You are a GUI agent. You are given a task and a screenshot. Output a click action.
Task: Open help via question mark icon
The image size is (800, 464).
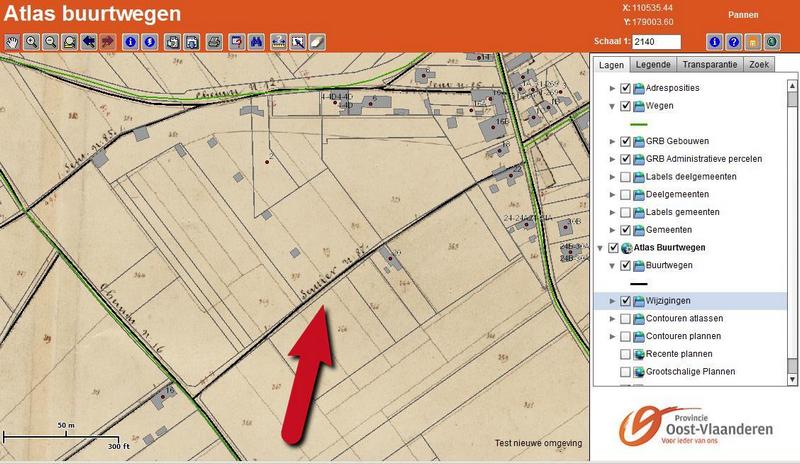733,42
